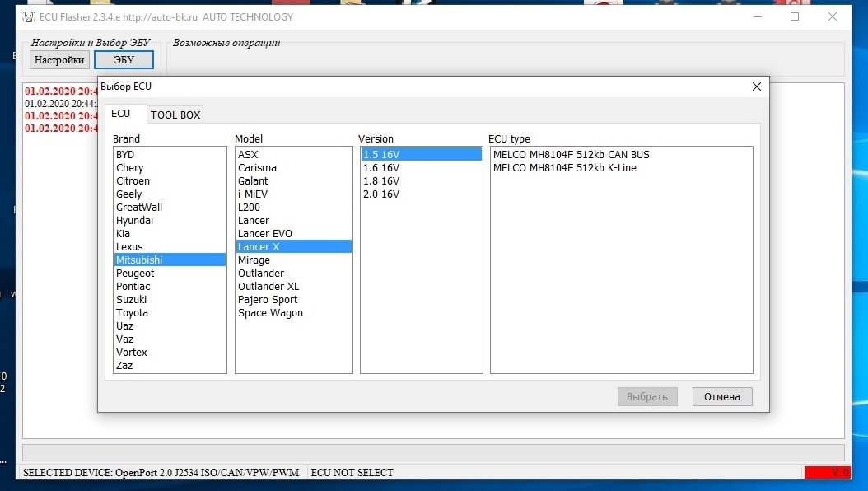Choose MELCO MH8104F 512kb K-Line
The height and width of the screenshot is (491, 868).
click(x=565, y=168)
